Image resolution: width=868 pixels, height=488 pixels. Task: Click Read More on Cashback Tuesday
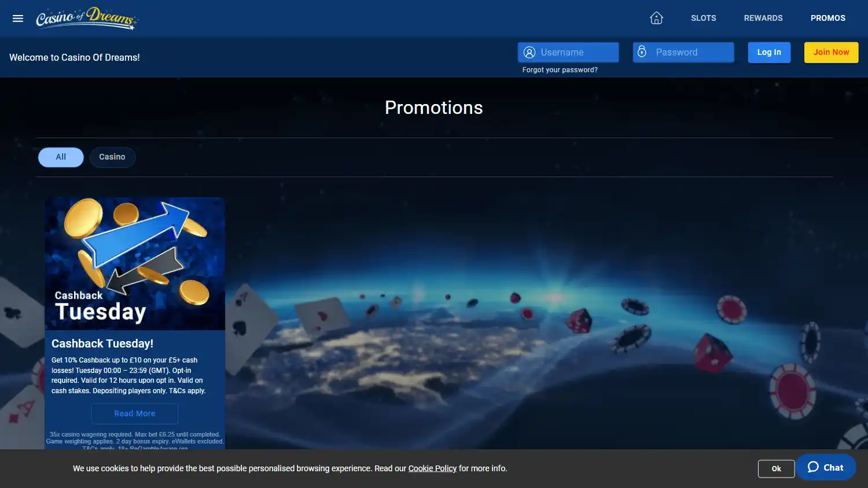tap(135, 413)
